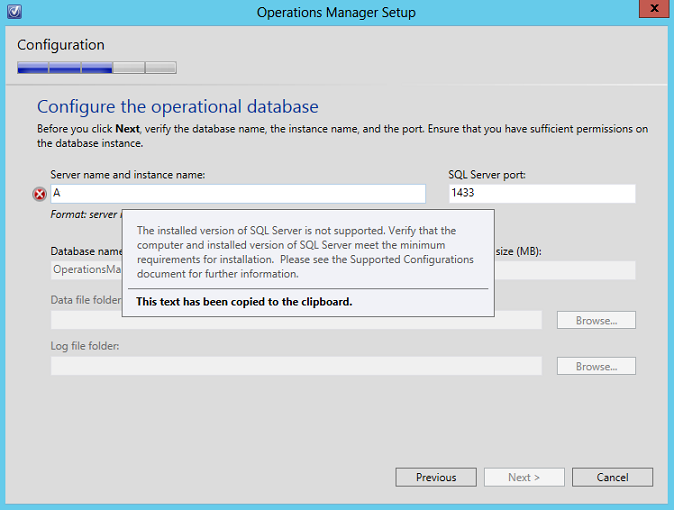Click the 'Server name and instance name:' label
This screenshot has height=510, width=674.
[x=128, y=175]
